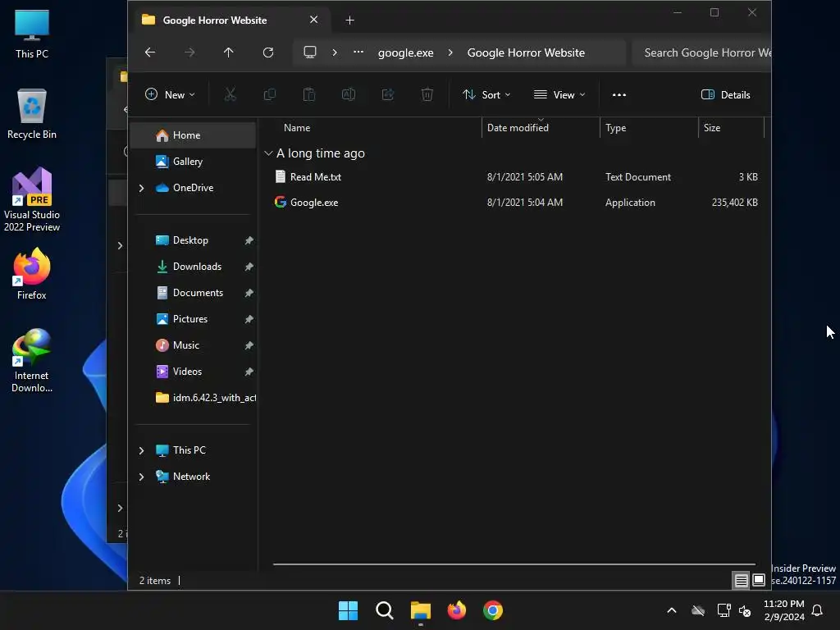Select Visual Studio 2022 Preview desktop icon
The height and width of the screenshot is (630, 840).
[32, 200]
